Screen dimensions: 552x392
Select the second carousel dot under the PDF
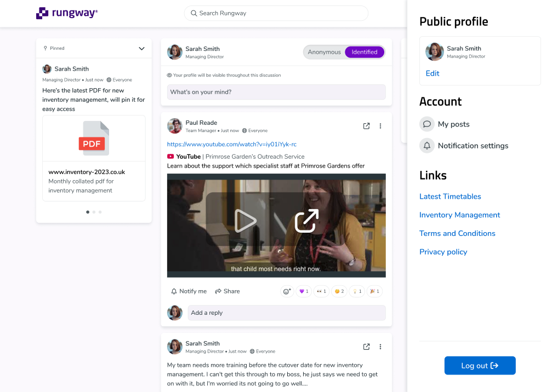pyautogui.click(x=94, y=212)
